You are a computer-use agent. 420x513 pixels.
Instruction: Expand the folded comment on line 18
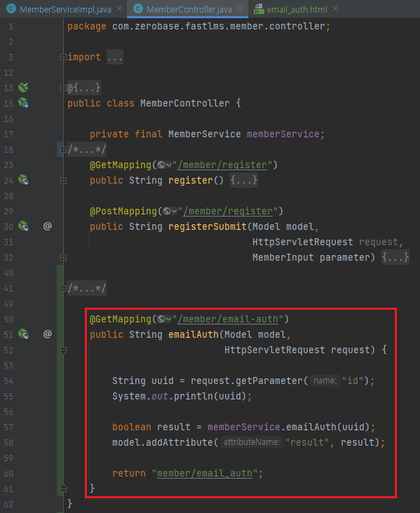tap(63, 150)
